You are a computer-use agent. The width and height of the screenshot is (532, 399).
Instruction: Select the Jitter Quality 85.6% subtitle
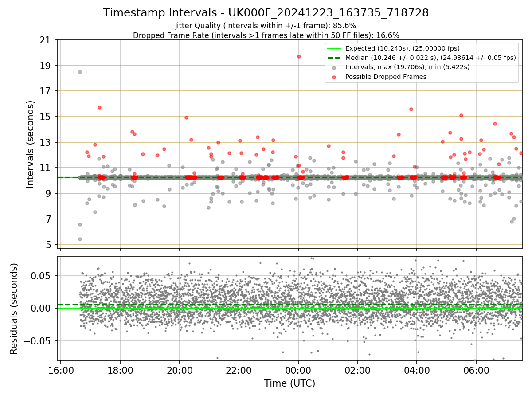coord(266,26)
